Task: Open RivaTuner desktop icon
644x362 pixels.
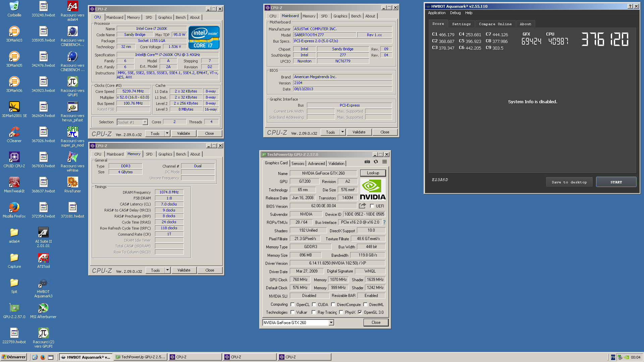Action: [72, 185]
